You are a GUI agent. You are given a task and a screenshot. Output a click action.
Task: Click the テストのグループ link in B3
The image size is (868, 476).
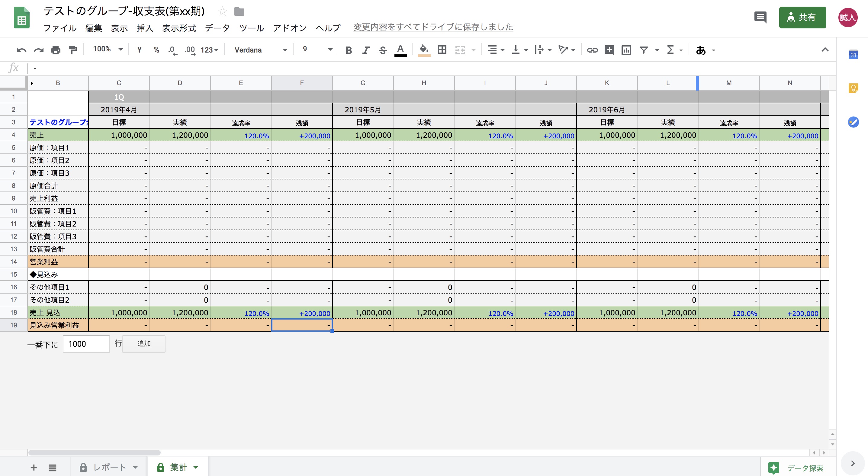pos(59,122)
